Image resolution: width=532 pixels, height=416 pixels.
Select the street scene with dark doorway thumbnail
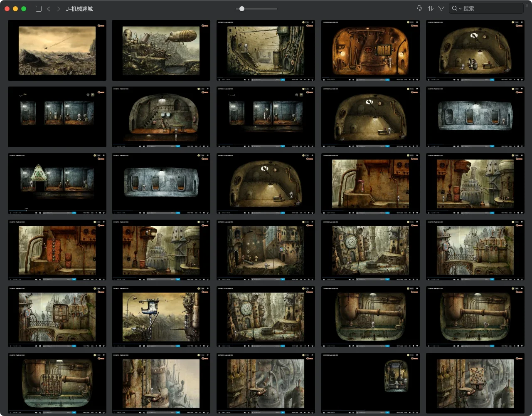point(266,250)
